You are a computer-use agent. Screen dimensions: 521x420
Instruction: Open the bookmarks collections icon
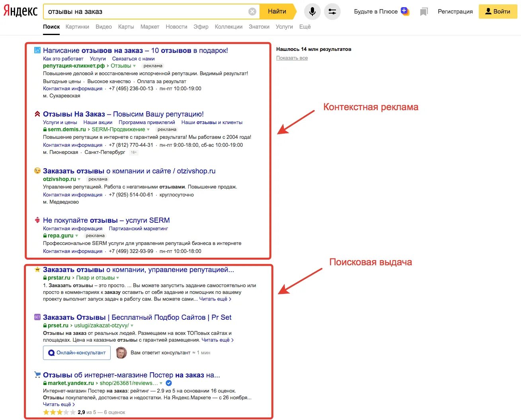424,12
